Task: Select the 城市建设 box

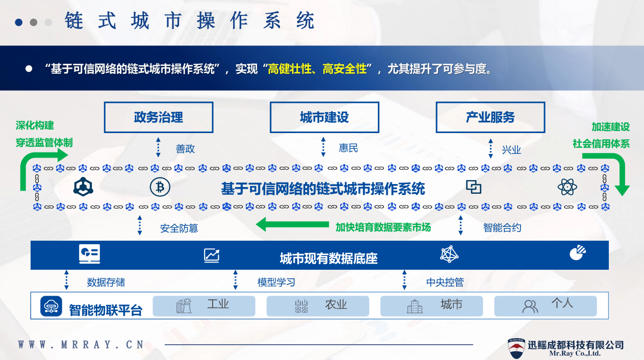Action: pyautogui.click(x=324, y=117)
